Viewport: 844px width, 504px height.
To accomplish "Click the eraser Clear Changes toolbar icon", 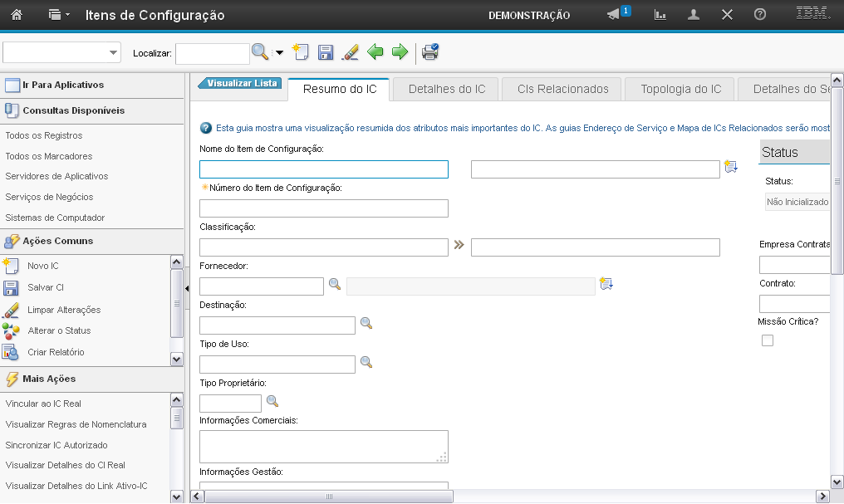I will [351, 52].
